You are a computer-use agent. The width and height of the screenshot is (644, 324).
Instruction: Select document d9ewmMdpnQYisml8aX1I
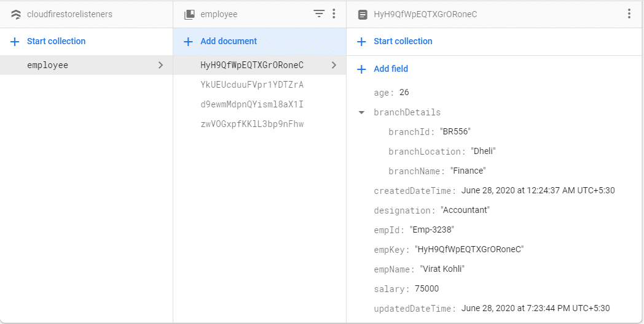pos(252,104)
